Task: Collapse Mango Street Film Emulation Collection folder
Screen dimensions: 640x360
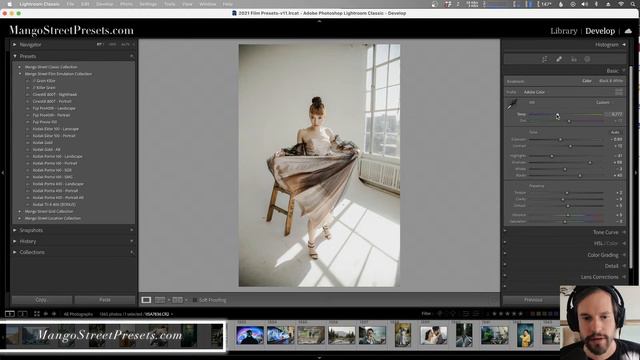Action: (20, 74)
